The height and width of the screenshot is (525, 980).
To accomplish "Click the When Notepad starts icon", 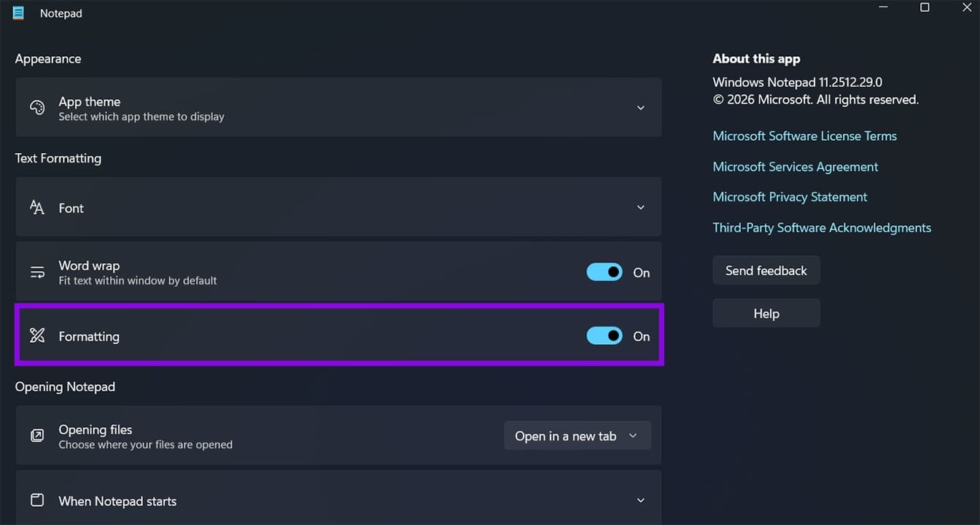I will 37,500.
